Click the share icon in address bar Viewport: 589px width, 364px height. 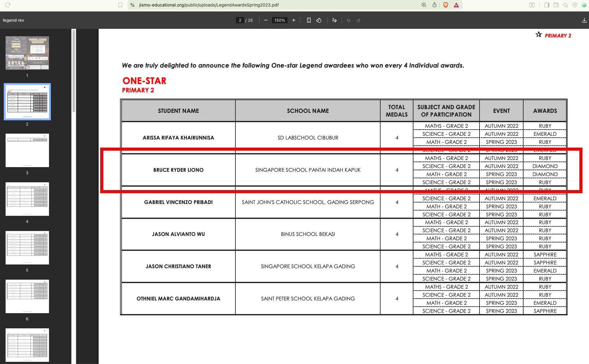[x=435, y=5]
